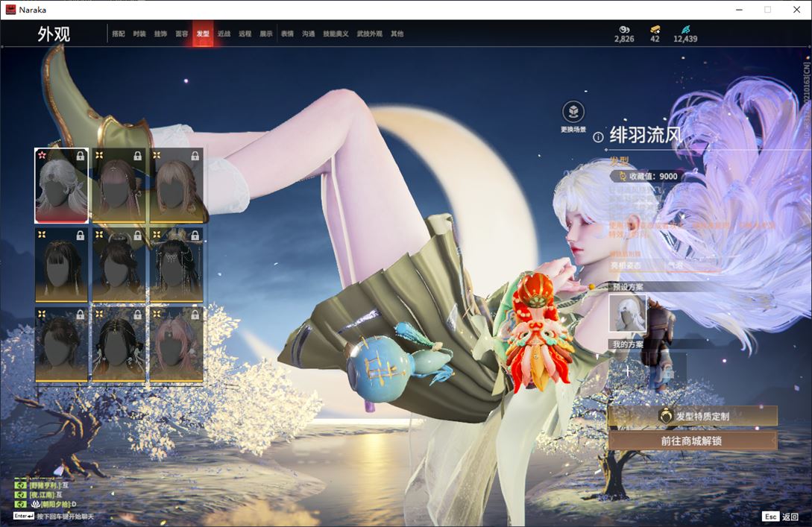Switch to the 武技外观 tab
This screenshot has height=527, width=812.
[369, 34]
